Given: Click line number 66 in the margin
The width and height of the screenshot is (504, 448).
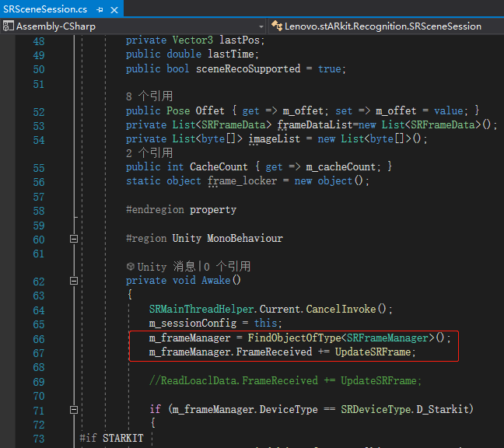Looking at the screenshot, I should [39, 339].
